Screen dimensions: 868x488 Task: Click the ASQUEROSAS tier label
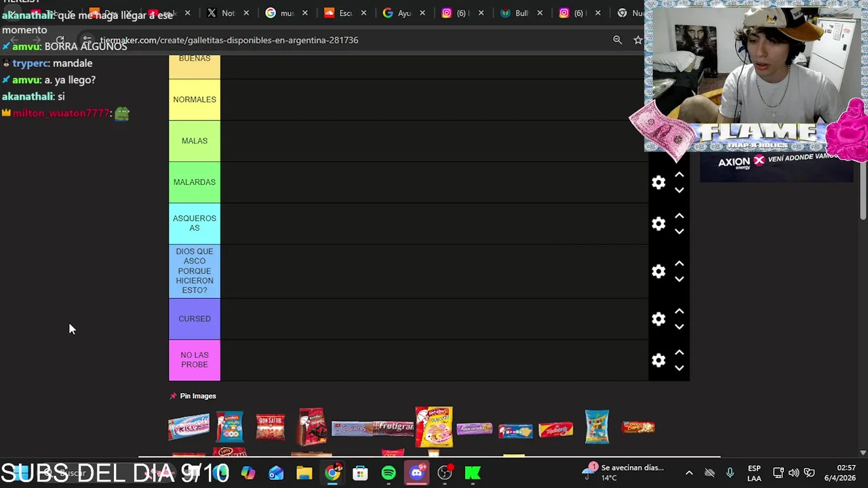pos(195,224)
